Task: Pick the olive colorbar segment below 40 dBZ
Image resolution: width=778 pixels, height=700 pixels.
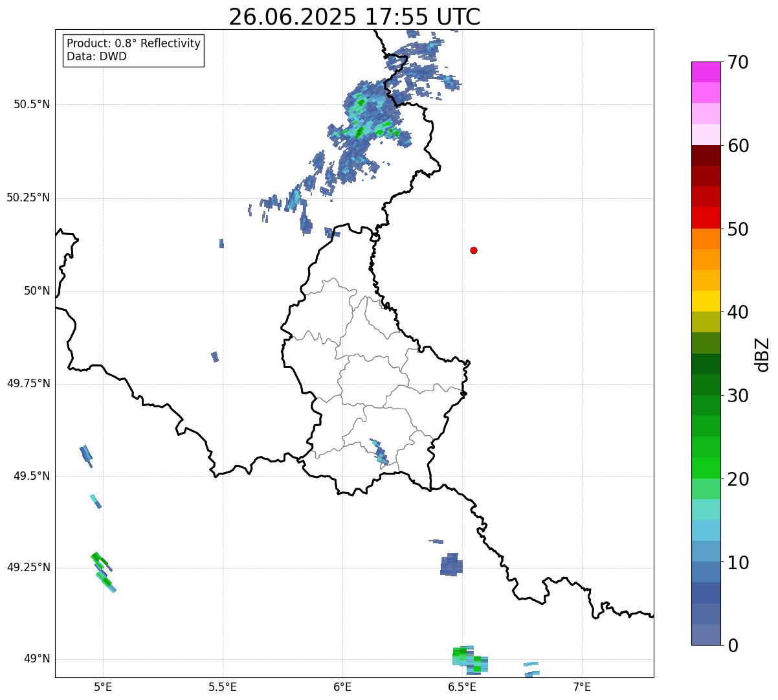Action: click(706, 322)
